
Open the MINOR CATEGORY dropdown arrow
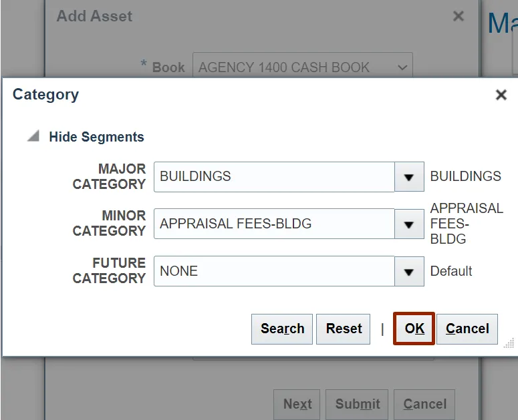click(x=409, y=224)
